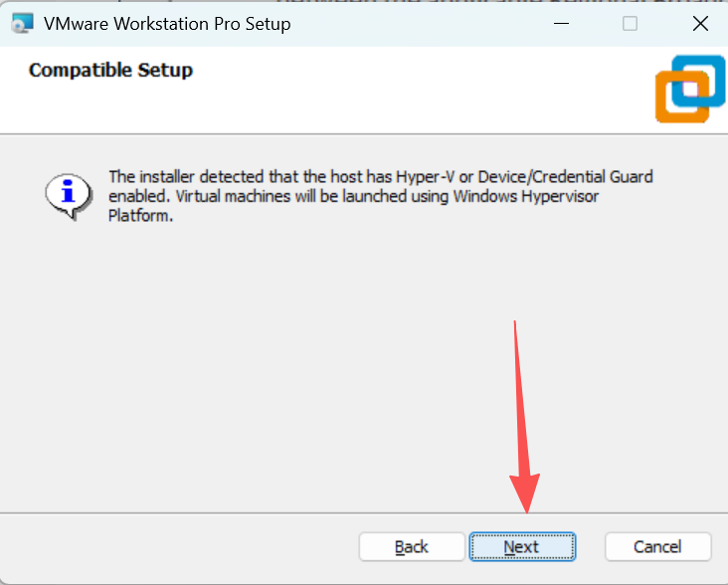Click the disabled maximize button
Screen dimensions: 728x585
tap(630, 24)
